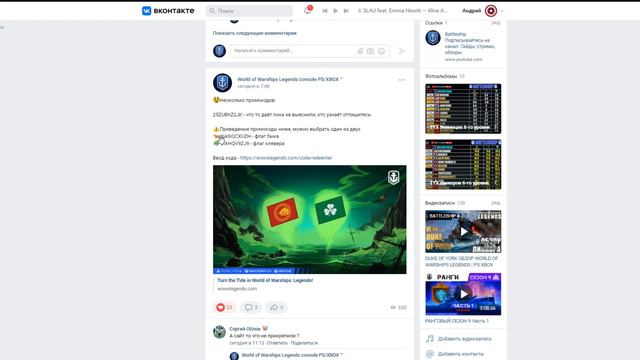
Task: Open World of Warships Legends post author avatar
Action: [x=222, y=82]
